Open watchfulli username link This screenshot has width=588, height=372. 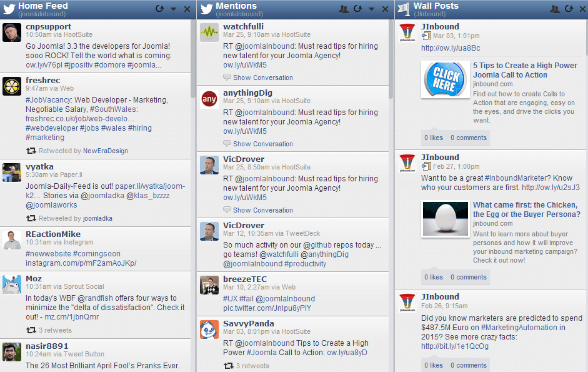(x=243, y=27)
